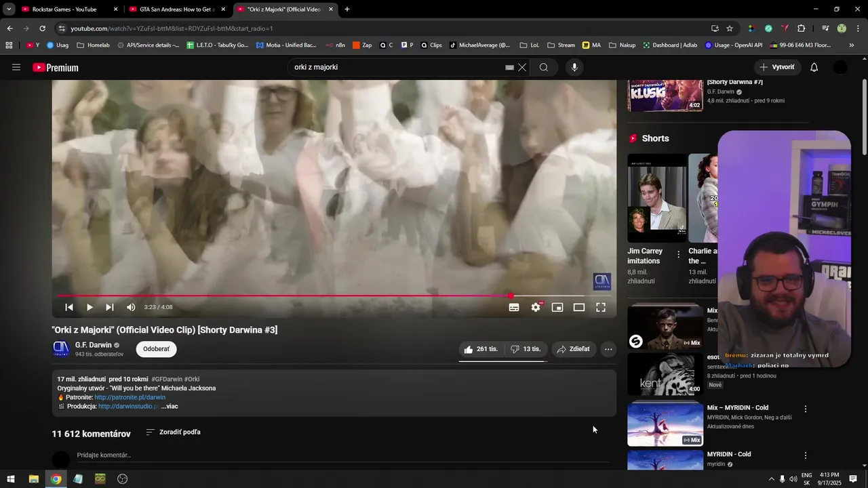Open the Jim Carrey imitations short thumbnail

[x=656, y=198]
